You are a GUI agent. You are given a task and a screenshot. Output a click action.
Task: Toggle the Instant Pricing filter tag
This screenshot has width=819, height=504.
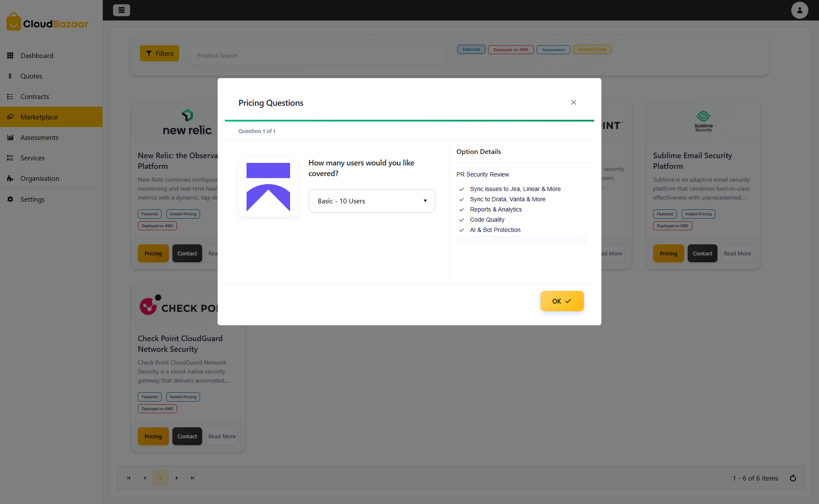point(592,49)
